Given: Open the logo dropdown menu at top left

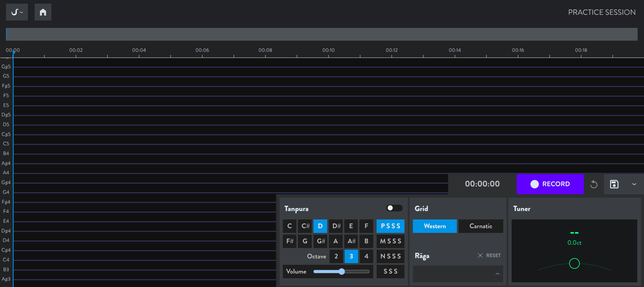Looking at the screenshot, I should point(17,12).
